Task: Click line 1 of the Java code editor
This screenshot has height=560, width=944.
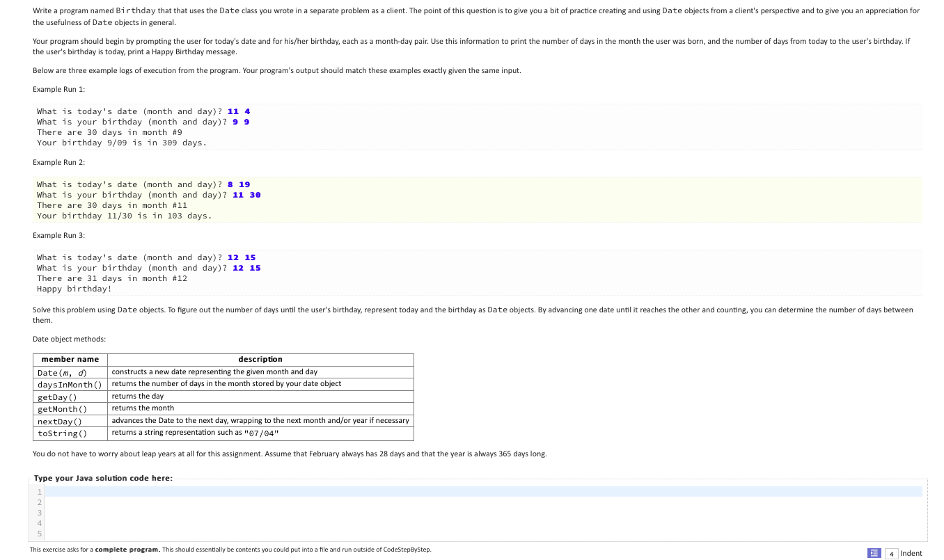Action: coord(278,491)
